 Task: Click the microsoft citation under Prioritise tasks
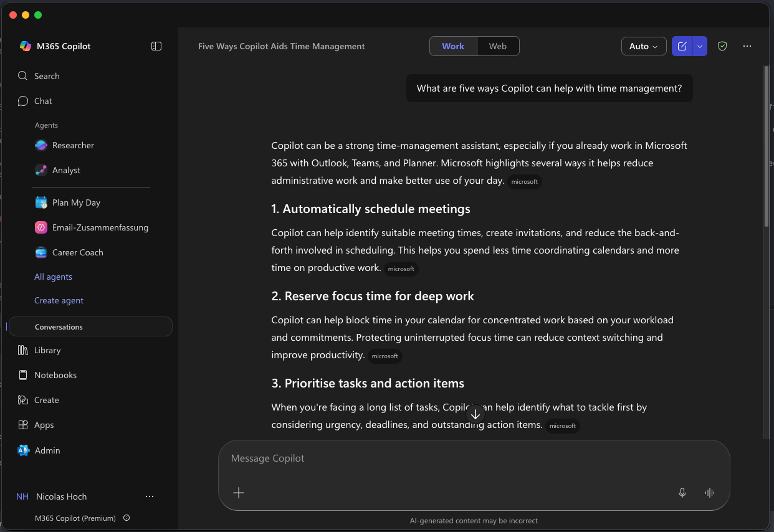pyautogui.click(x=563, y=426)
